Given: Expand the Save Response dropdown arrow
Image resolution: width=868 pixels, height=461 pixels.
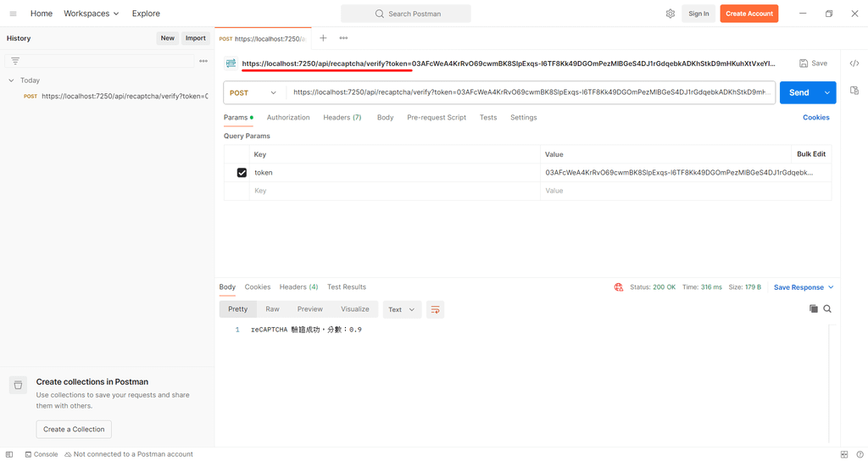Looking at the screenshot, I should tap(831, 287).
